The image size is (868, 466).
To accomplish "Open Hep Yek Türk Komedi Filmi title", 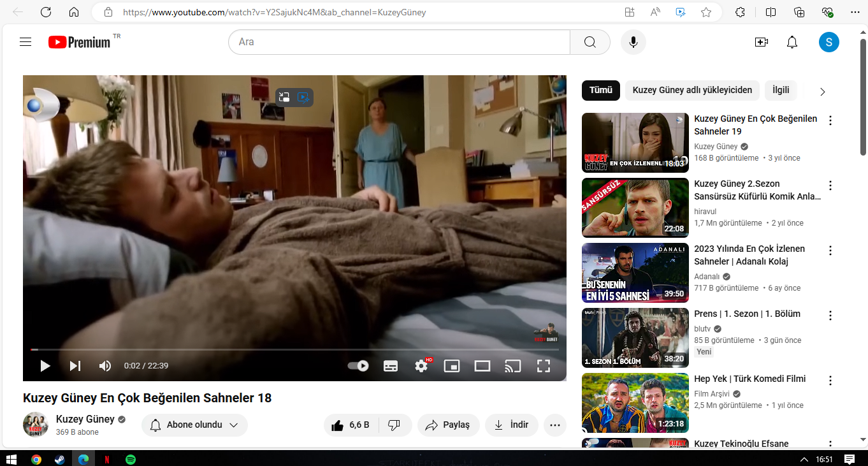I will pos(750,379).
